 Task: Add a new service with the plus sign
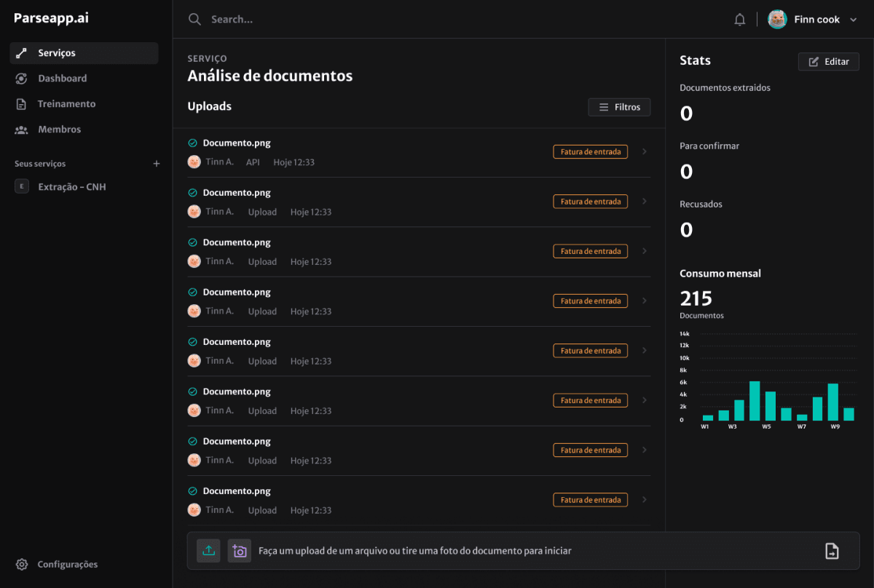(x=156, y=163)
